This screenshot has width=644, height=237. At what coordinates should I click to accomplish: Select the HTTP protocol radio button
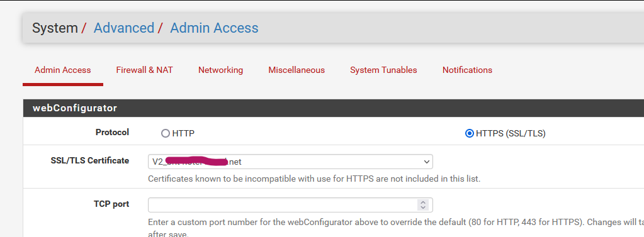(x=166, y=133)
